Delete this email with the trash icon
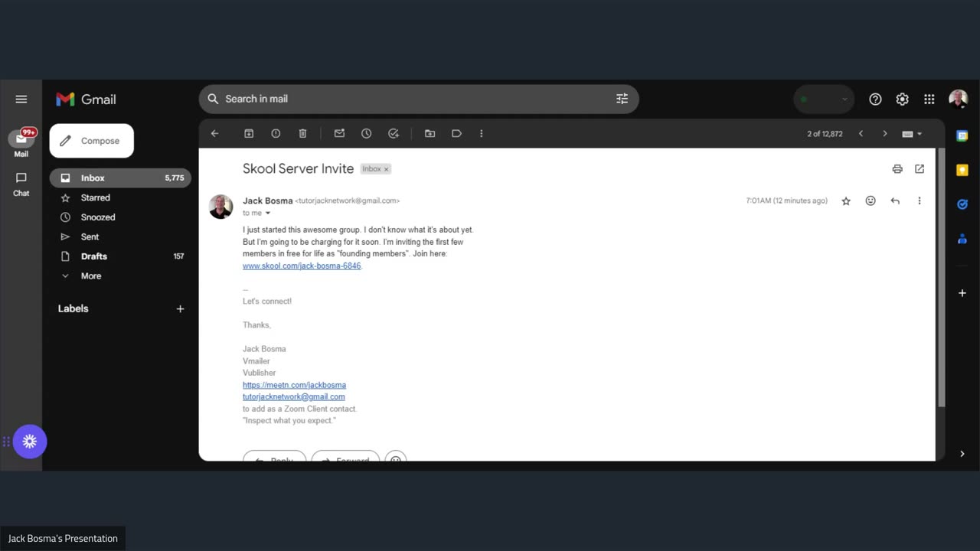980x551 pixels. [x=302, y=133]
